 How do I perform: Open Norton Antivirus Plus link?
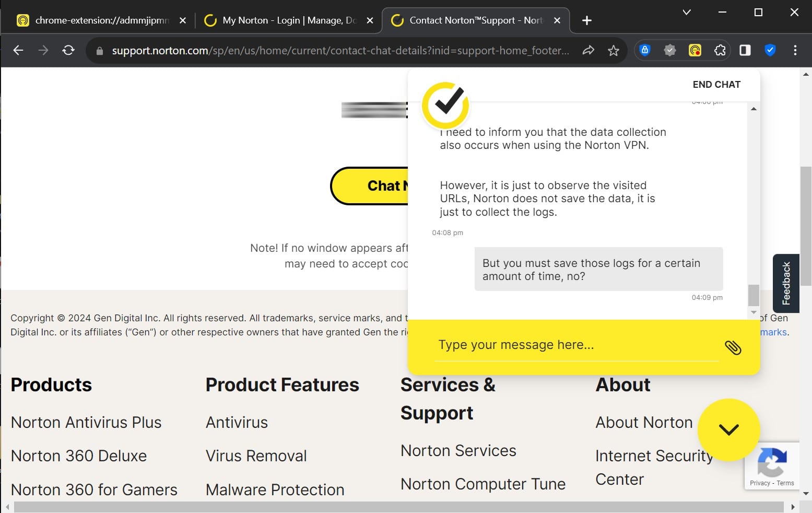86,422
